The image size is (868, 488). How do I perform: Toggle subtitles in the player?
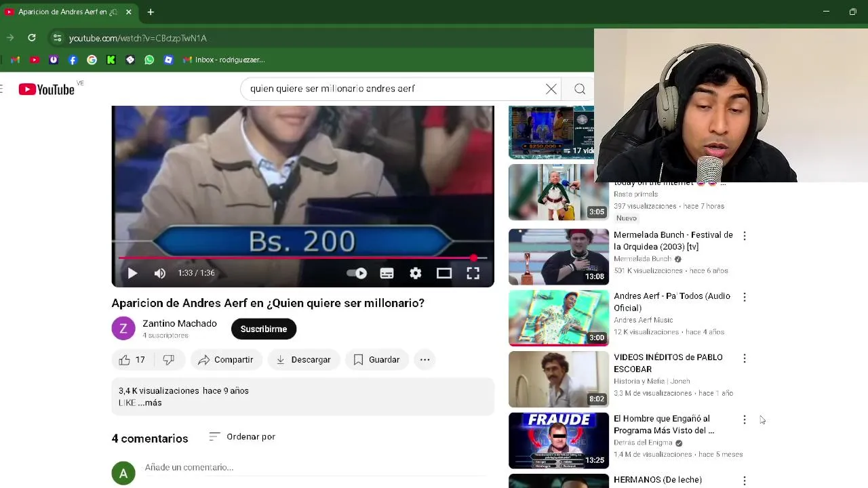[387, 273]
